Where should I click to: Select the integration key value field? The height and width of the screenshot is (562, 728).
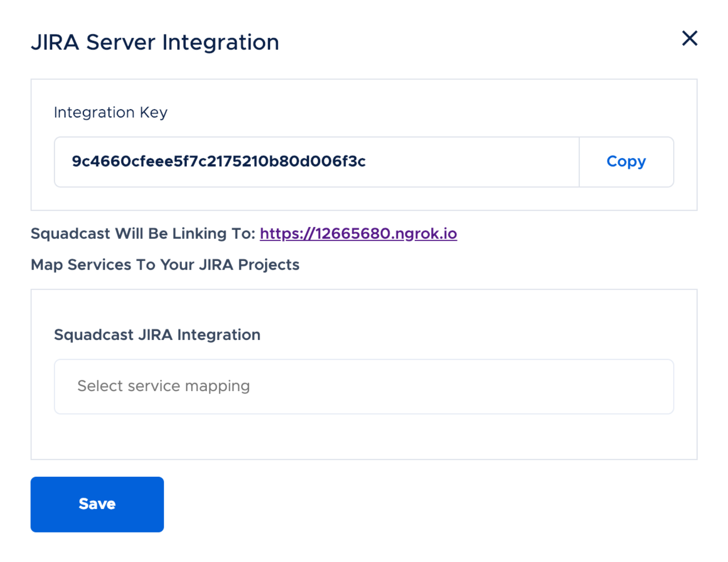click(317, 162)
